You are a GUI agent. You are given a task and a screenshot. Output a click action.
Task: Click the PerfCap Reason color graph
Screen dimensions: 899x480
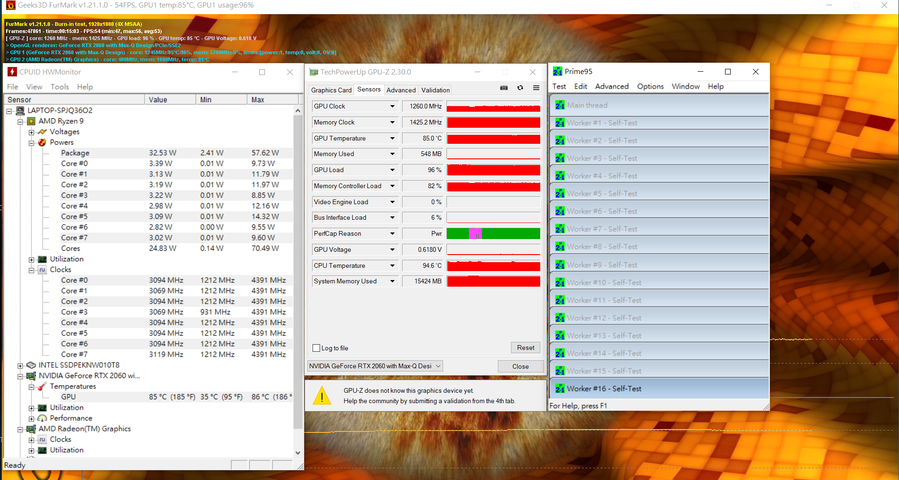click(493, 233)
